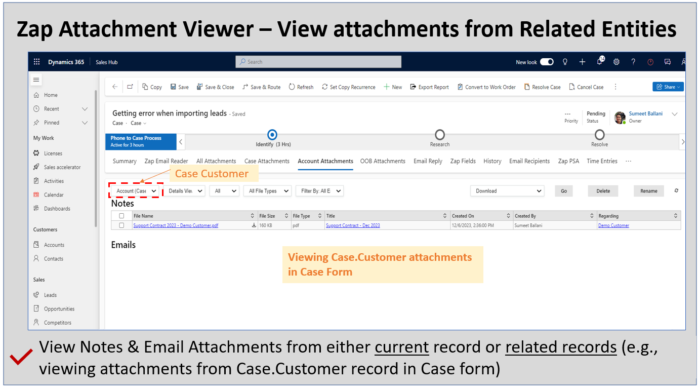The height and width of the screenshot is (388, 700).
Task: Open Support Contract 2023 - Demo Customer.pdf link
Action: pyautogui.click(x=175, y=225)
